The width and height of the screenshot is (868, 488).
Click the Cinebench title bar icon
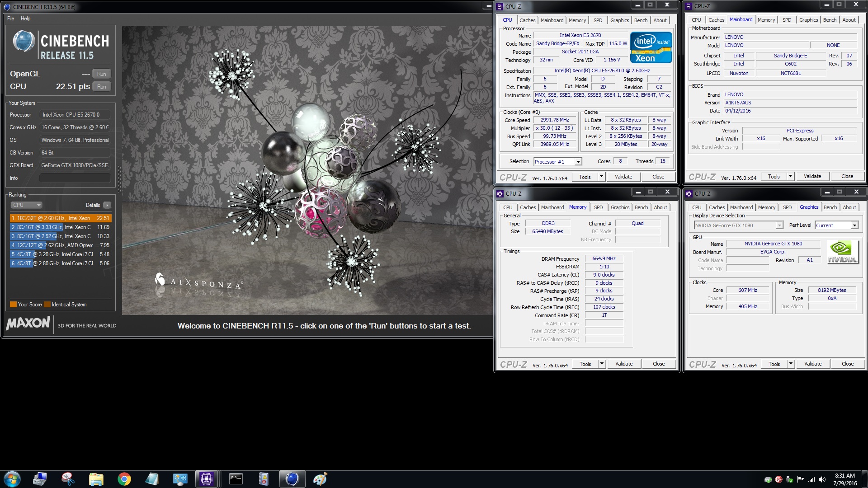click(x=7, y=7)
